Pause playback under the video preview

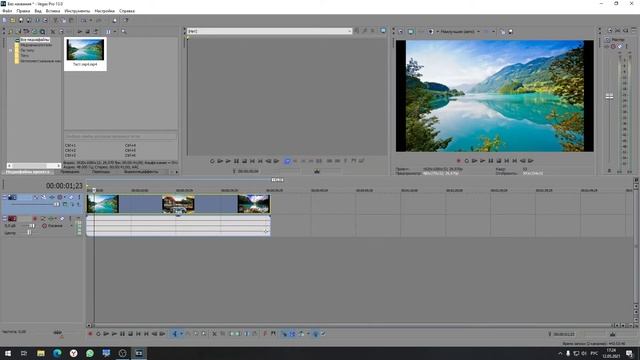click(x=491, y=161)
